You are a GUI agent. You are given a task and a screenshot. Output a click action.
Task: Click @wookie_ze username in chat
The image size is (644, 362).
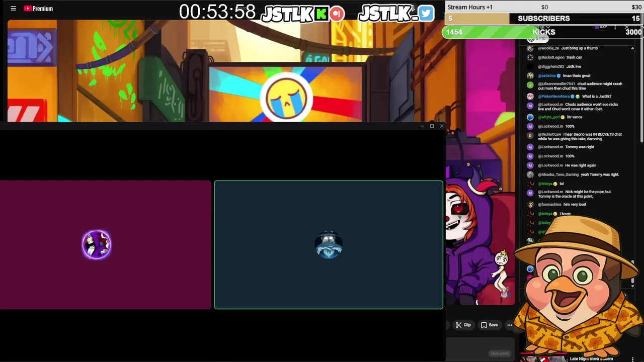[548, 48]
